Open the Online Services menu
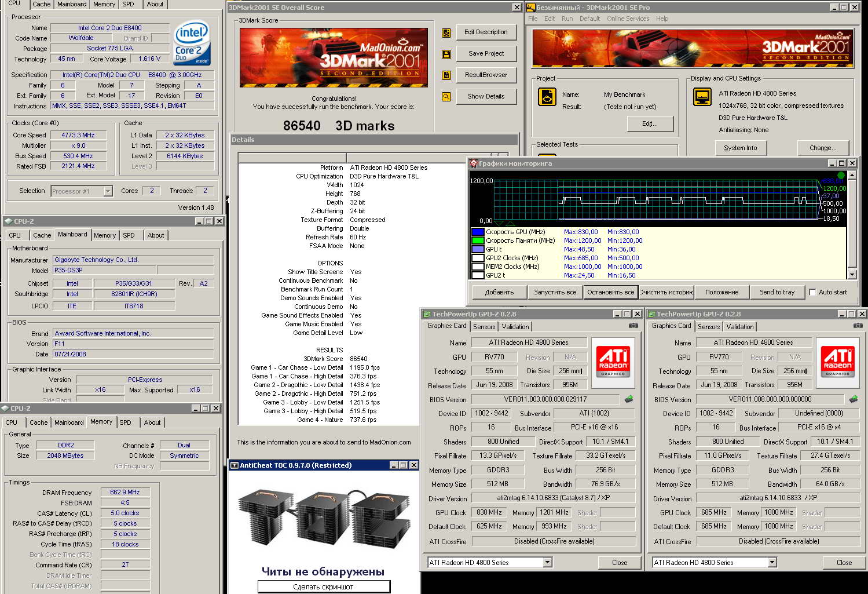Viewport: 868px width, 594px height. click(628, 19)
